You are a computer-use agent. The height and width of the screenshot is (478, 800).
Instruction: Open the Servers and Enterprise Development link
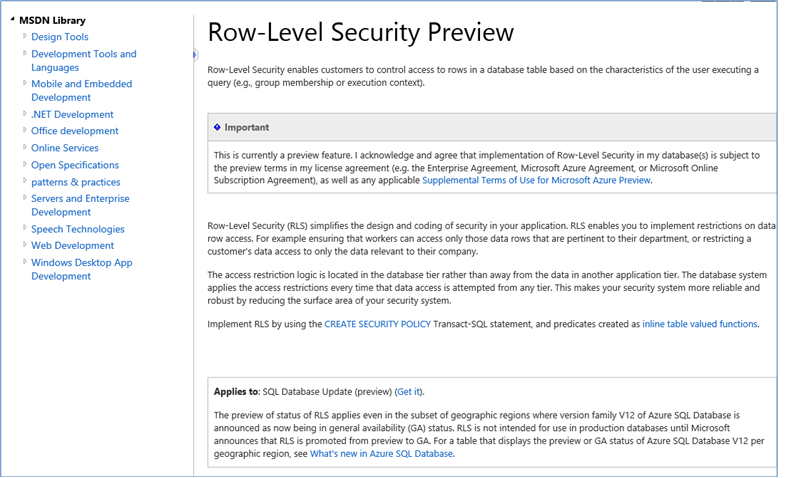point(80,205)
